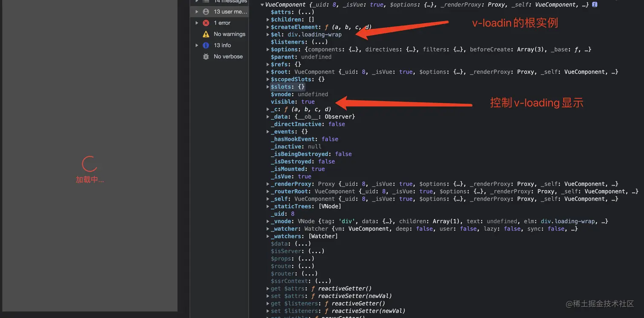Expand the _watchers [Watcher] property
644x318 pixels.
(x=268, y=236)
